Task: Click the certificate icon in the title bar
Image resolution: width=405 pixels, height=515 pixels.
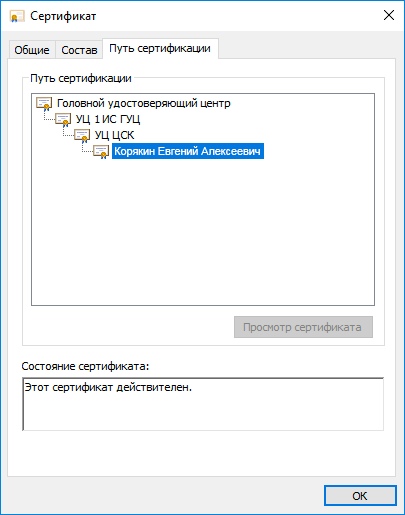Action: pos(16,16)
